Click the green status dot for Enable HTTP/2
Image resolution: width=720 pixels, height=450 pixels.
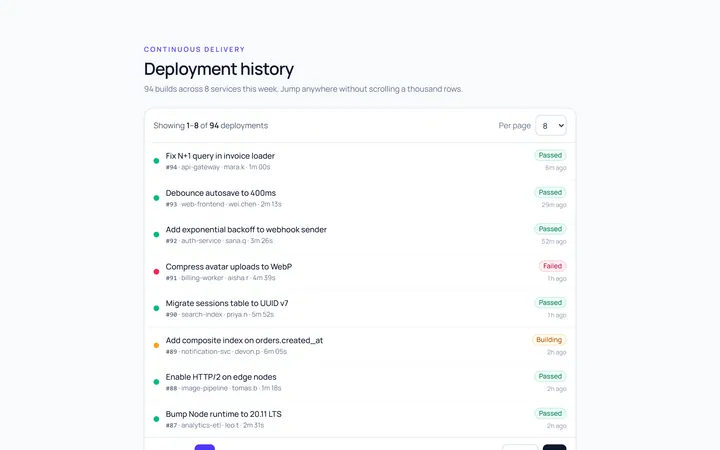(156, 382)
